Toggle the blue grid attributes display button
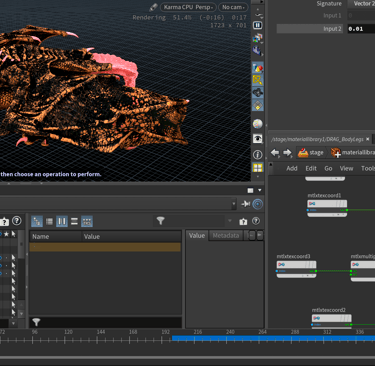This screenshot has height=366, width=375. pyautogui.click(x=87, y=221)
